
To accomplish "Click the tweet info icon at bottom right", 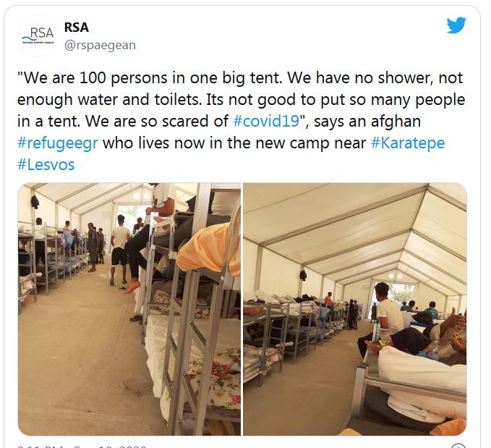I will (458, 446).
